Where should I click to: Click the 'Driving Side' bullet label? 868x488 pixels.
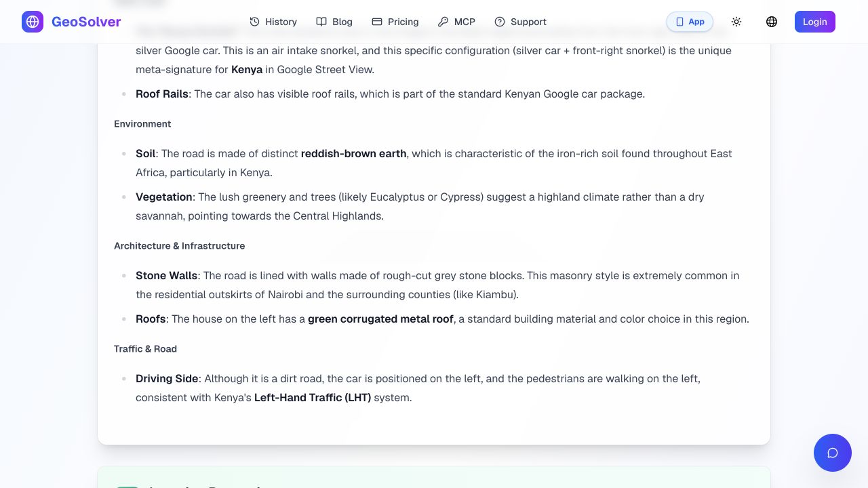(x=167, y=378)
